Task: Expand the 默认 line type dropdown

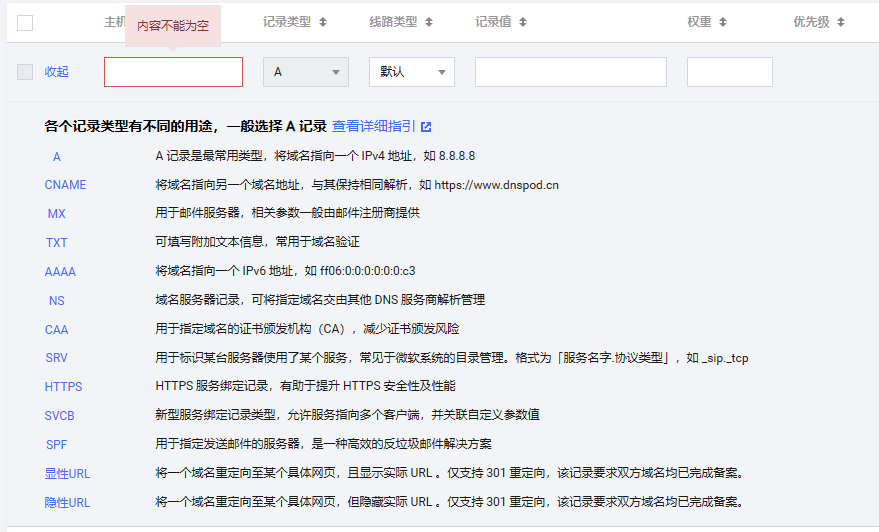Action: pyautogui.click(x=411, y=72)
